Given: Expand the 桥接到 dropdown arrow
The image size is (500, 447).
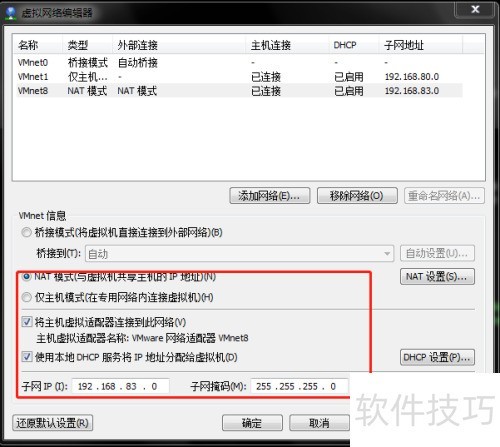Looking at the screenshot, I should [387, 254].
